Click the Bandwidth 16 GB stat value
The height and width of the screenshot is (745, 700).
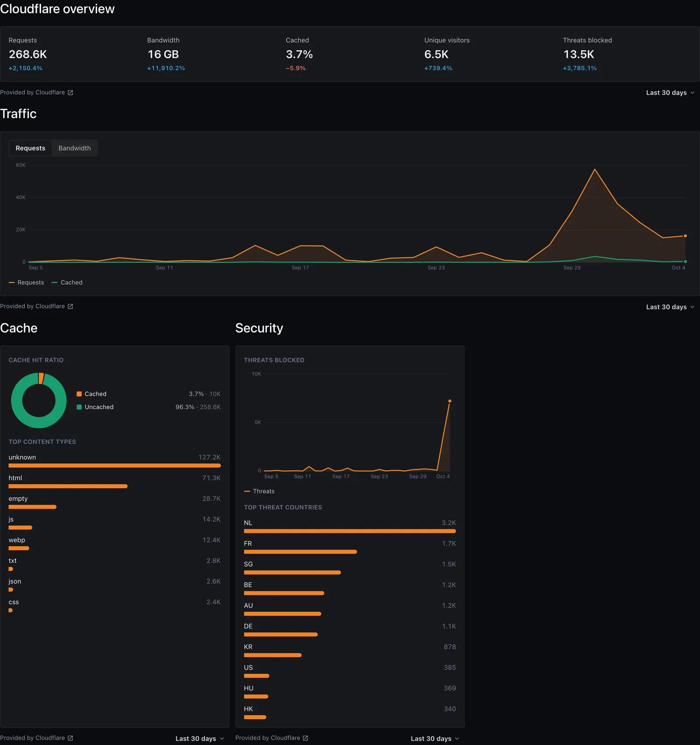point(163,54)
